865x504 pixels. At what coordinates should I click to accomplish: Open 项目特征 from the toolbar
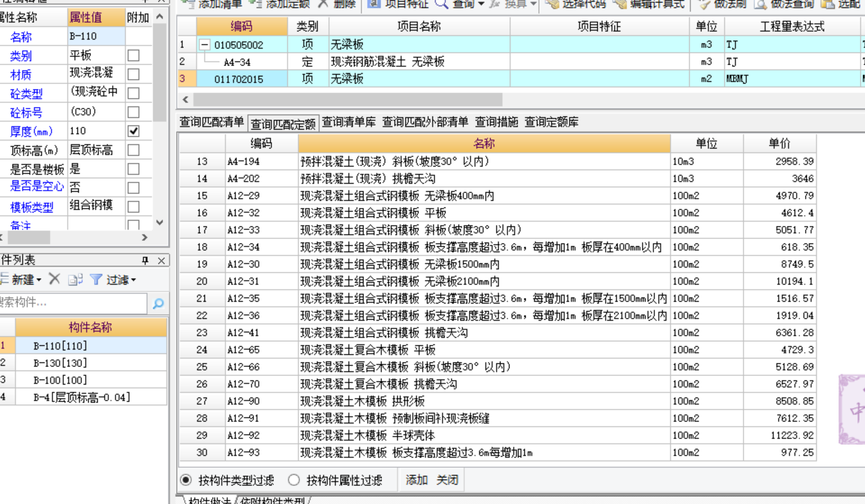(x=398, y=4)
